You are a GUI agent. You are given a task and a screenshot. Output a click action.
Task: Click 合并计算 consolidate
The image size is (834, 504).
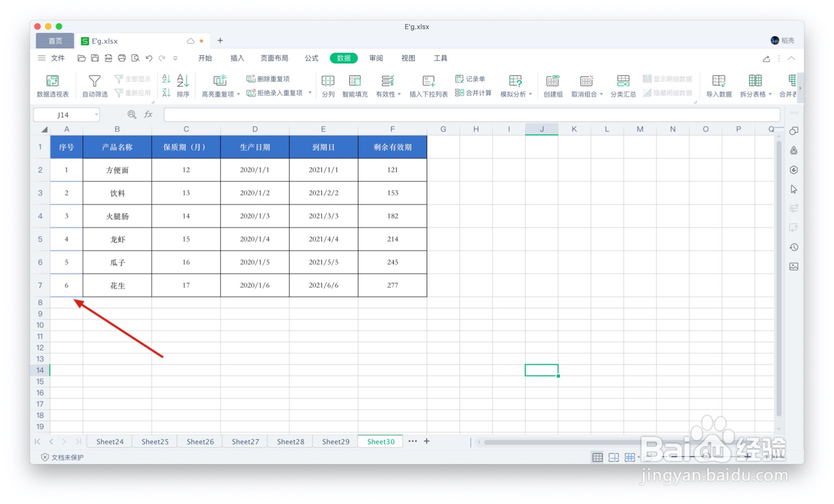tap(473, 93)
